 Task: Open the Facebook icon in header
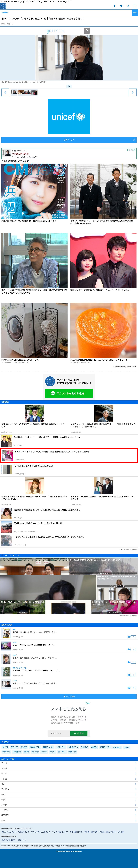point(114,6)
